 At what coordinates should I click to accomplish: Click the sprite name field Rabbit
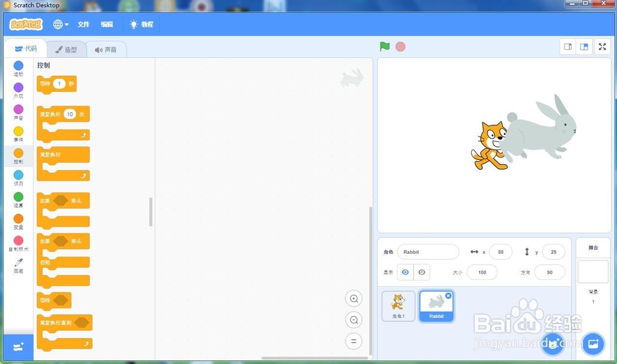pos(428,252)
